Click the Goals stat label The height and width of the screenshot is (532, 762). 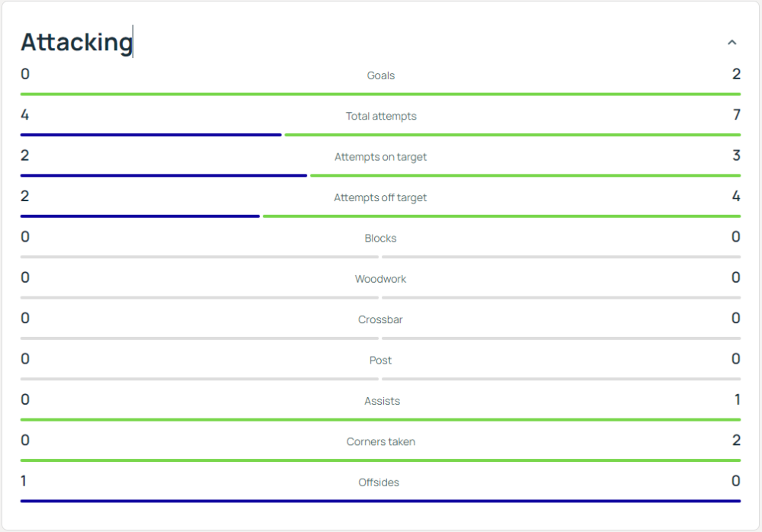tap(380, 75)
